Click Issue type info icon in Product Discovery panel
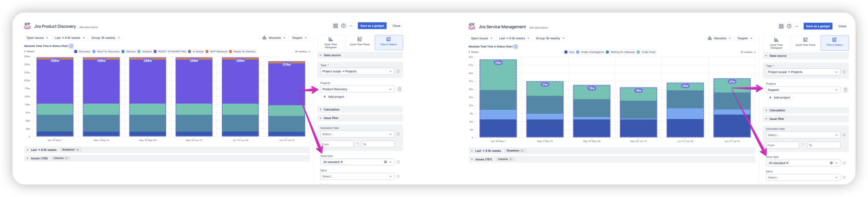 pos(398,162)
